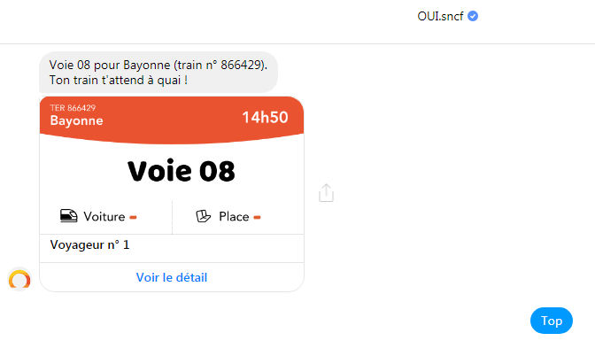The width and height of the screenshot is (595, 364).
Task: Click the blue verified badge
Action: (473, 16)
